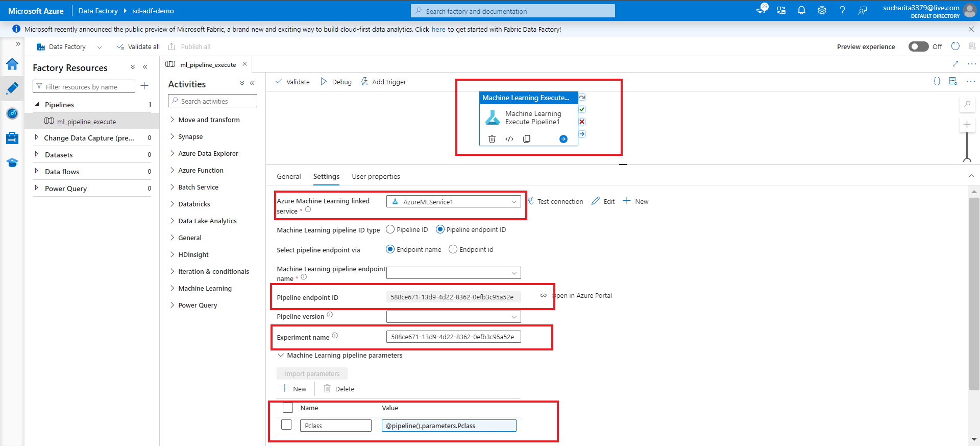Zoom in on canvas with plus icon

pos(967,124)
